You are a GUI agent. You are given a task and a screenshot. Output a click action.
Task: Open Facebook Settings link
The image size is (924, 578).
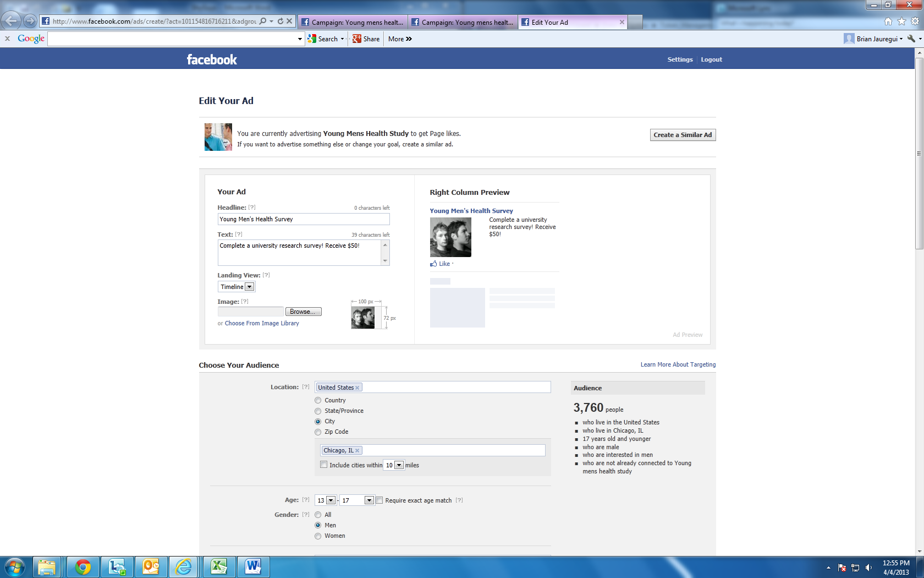tap(680, 59)
